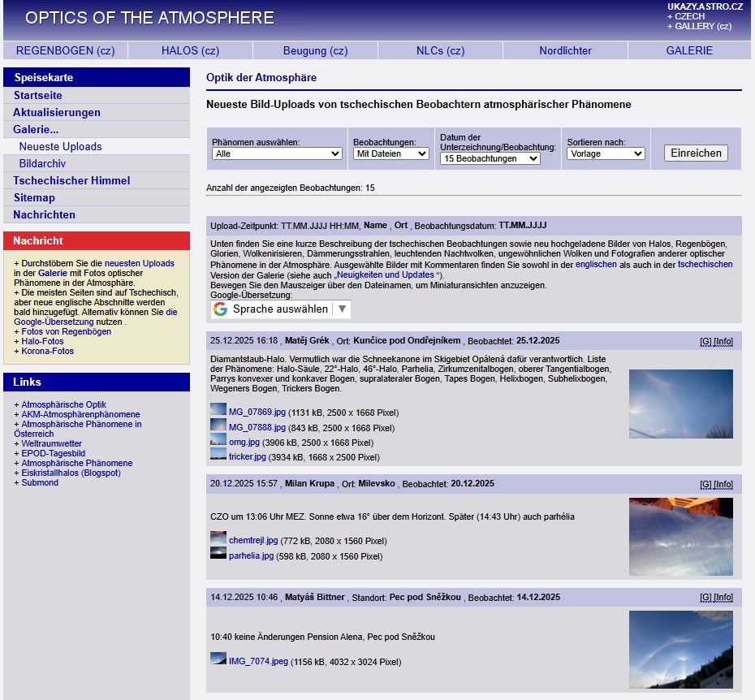Expand the 'Beobachtungen' Mit Dateien dropdown
The width and height of the screenshot is (755, 700).
[x=391, y=153]
